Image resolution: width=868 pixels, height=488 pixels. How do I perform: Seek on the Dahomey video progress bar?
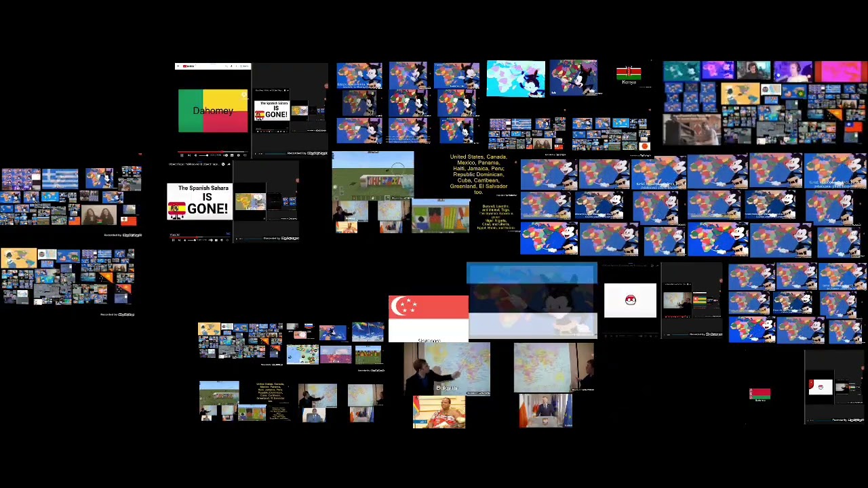point(213,152)
